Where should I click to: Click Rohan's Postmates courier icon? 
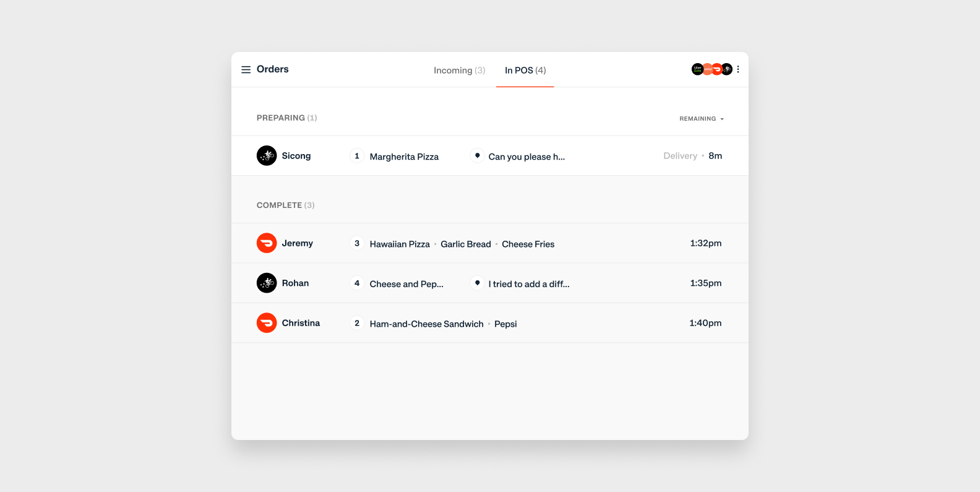pyautogui.click(x=267, y=283)
